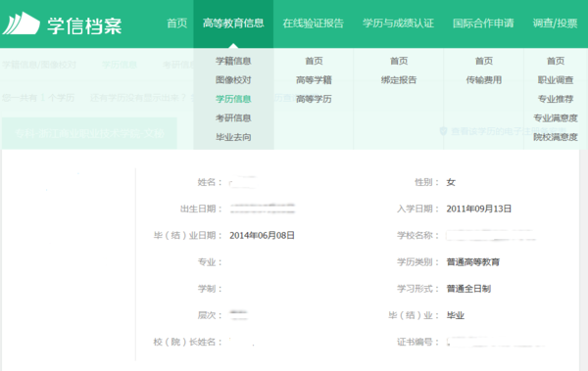Screen dimensions: 588x371
Task: Open 职业调查 submenu entry
Action: pos(556,80)
